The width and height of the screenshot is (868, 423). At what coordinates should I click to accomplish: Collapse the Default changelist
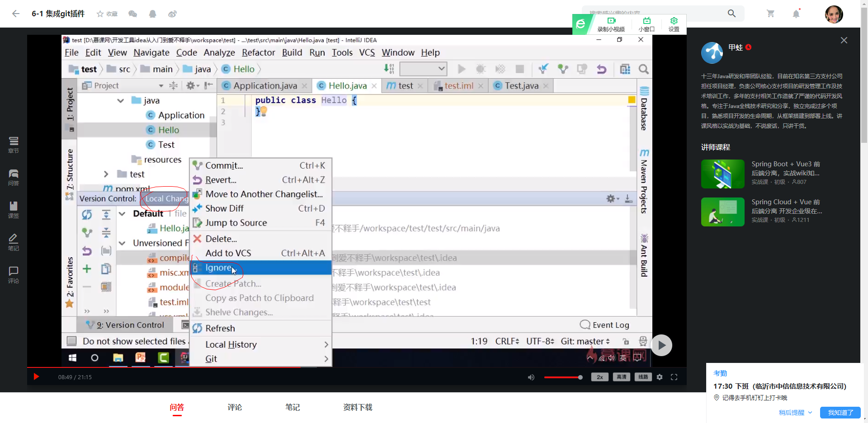click(122, 213)
